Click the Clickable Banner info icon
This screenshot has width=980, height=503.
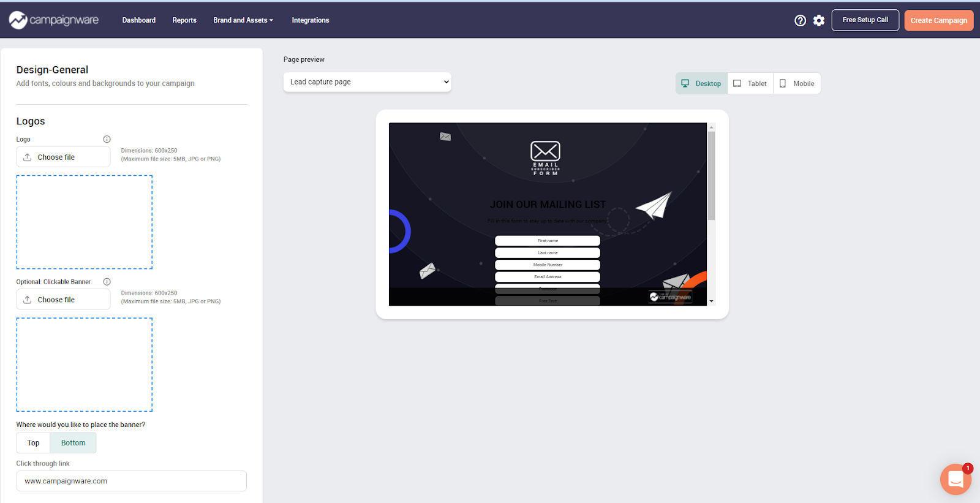(107, 282)
